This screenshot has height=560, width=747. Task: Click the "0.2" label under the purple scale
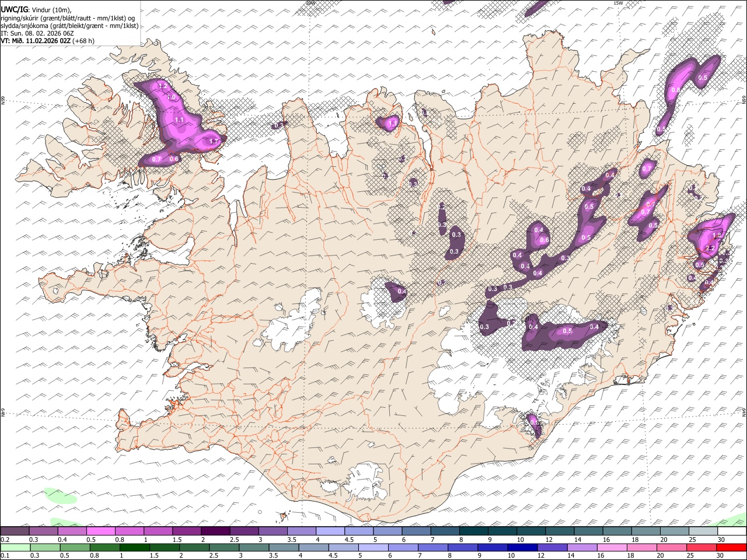[x=5, y=540]
